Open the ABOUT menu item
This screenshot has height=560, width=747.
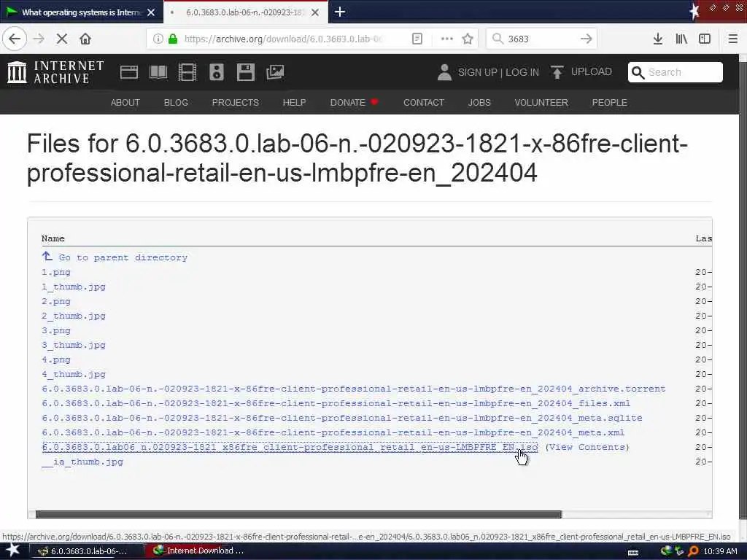[125, 102]
